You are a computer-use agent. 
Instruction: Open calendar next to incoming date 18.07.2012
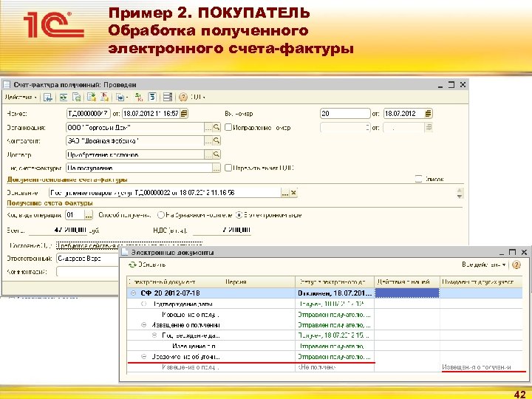pos(428,113)
